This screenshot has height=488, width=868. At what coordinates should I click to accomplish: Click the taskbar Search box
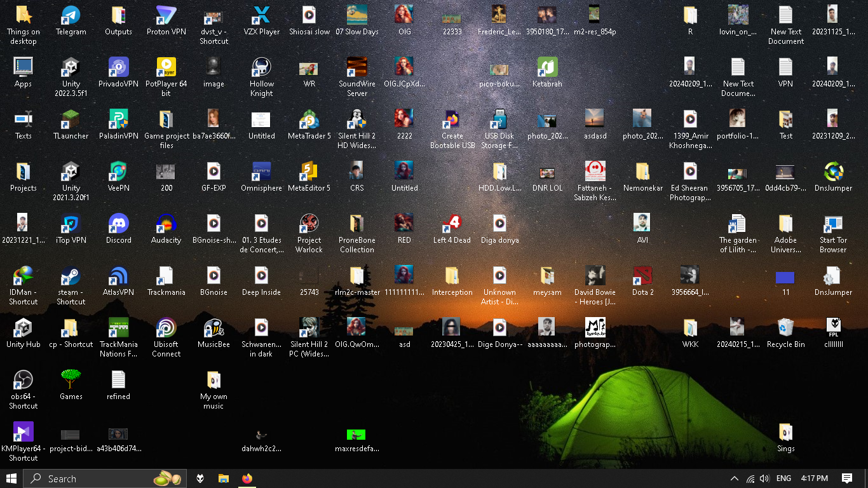click(105, 478)
